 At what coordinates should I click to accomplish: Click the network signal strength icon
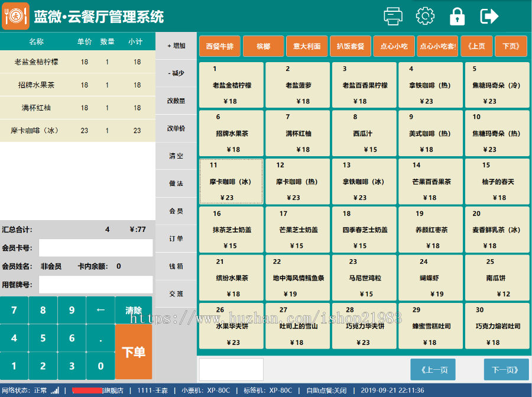[55, 390]
